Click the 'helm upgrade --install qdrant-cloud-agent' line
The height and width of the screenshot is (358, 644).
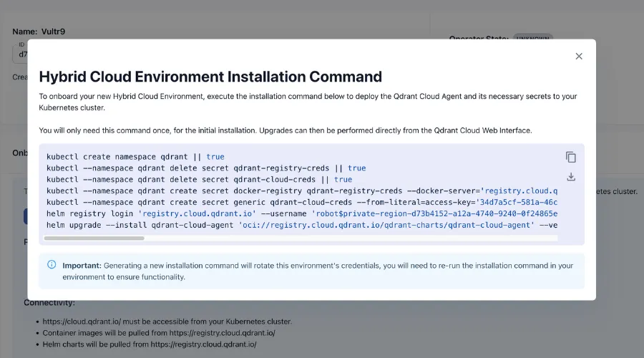point(302,226)
